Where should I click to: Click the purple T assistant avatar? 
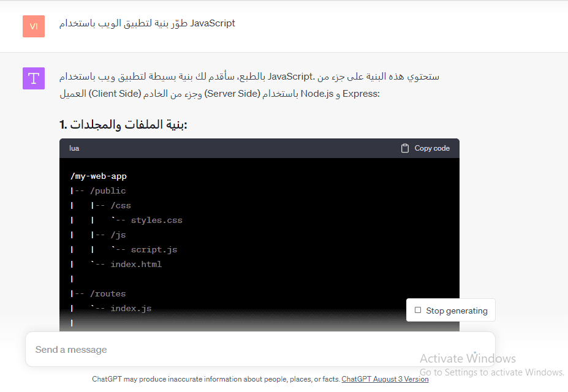click(34, 78)
